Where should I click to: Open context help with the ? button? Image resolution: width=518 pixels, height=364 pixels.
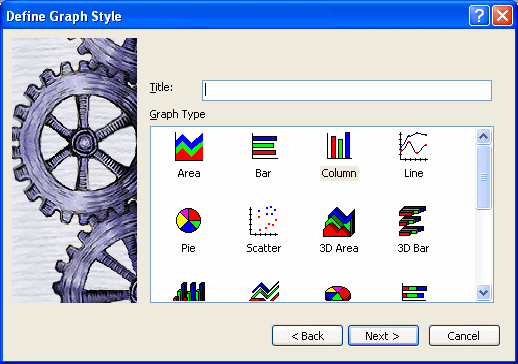(x=479, y=16)
